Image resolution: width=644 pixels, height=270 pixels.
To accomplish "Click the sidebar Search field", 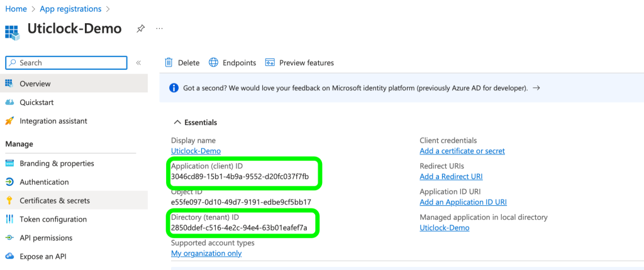I will pos(66,63).
